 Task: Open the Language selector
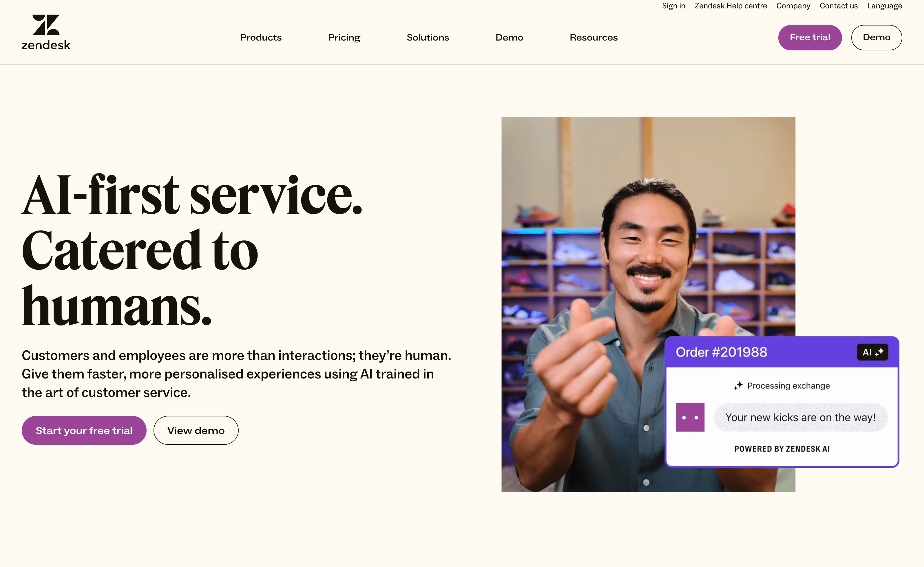point(884,6)
